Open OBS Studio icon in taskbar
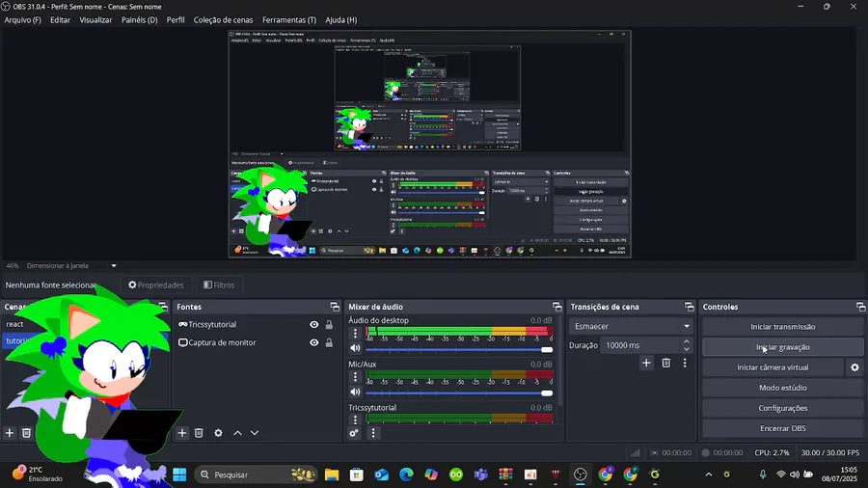This screenshot has width=868, height=488. click(581, 474)
